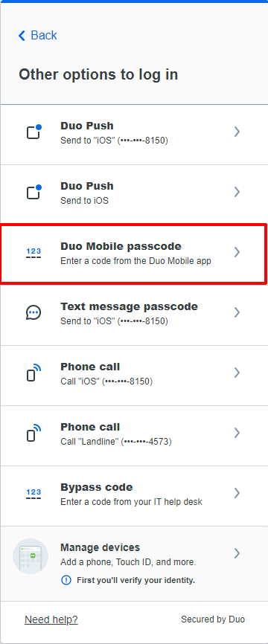Viewport: 268px width, 644px height.
Task: Click the left chevron icon next to Back
Action: [22, 35]
